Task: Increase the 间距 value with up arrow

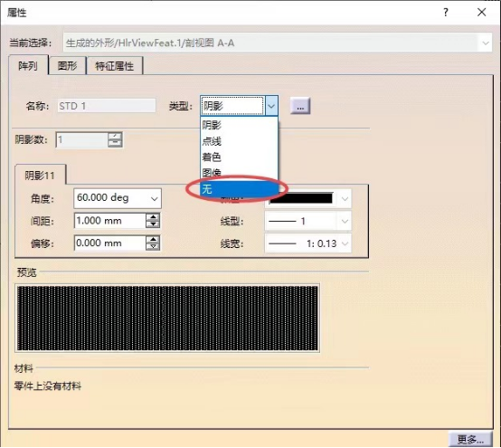Action: pyautogui.click(x=153, y=217)
